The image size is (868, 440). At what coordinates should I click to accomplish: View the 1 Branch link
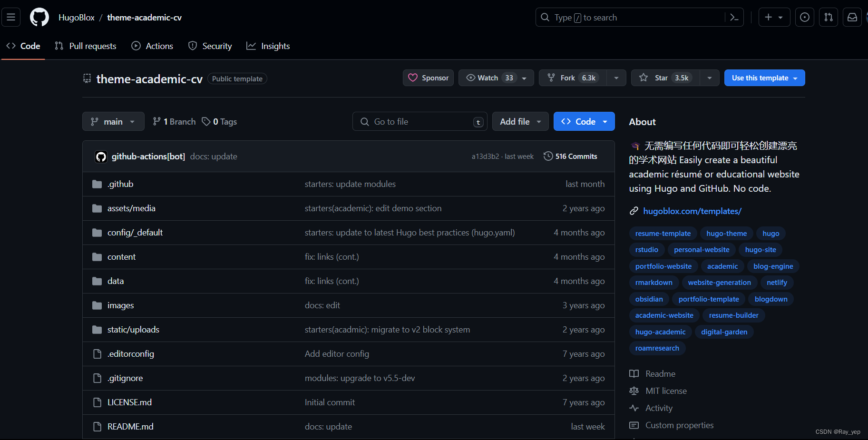pyautogui.click(x=174, y=122)
